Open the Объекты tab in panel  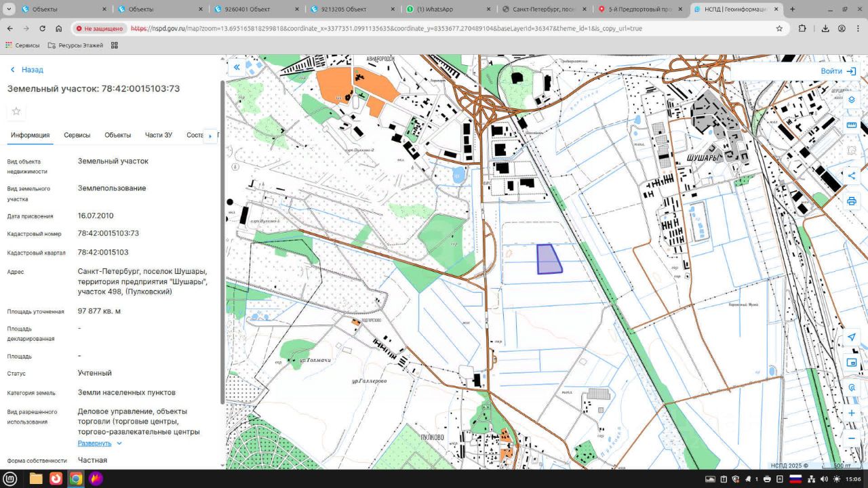(118, 136)
